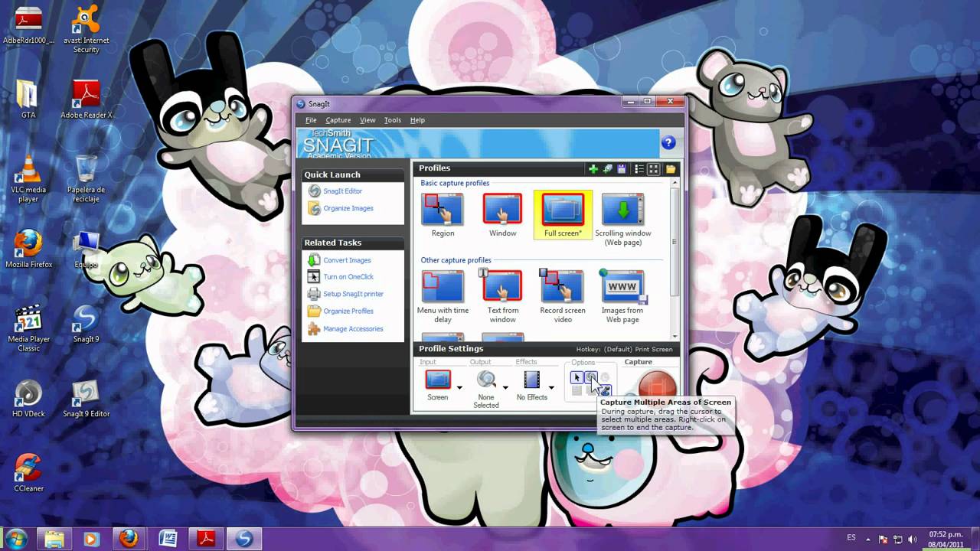Screen dimensions: 980x551
Task: Toggle the Include Cursor option
Action: pyautogui.click(x=577, y=377)
